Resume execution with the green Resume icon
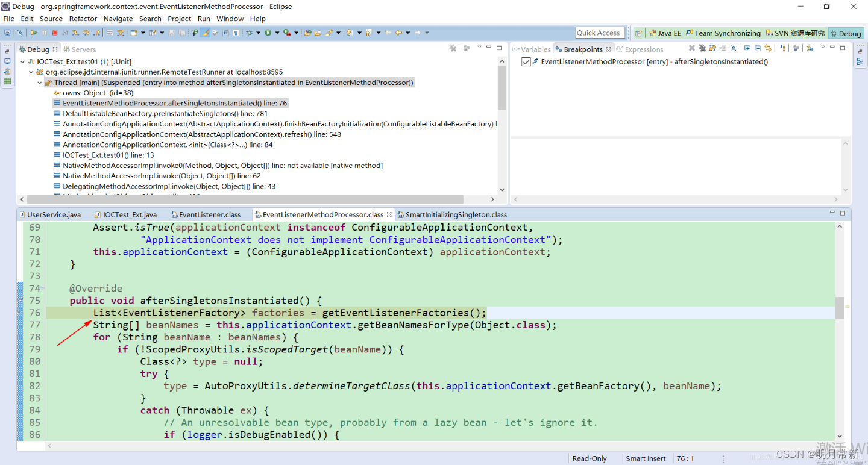 pos(34,33)
